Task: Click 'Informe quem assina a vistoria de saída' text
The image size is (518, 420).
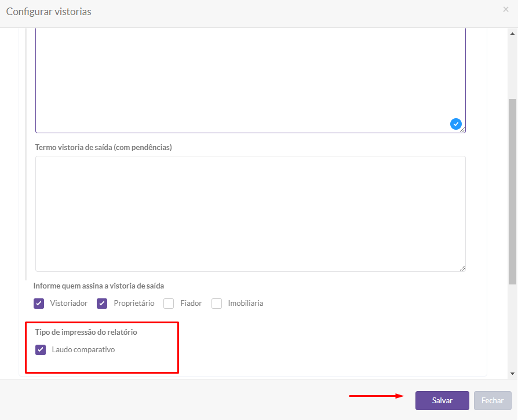Action: tap(99, 286)
